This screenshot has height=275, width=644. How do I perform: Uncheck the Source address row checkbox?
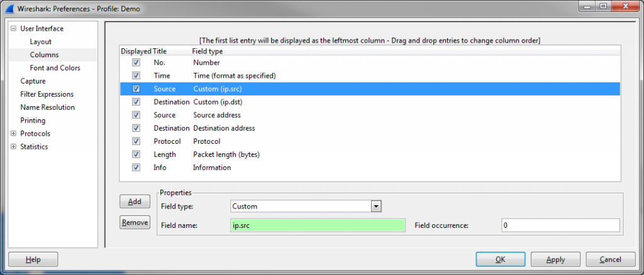coord(136,115)
